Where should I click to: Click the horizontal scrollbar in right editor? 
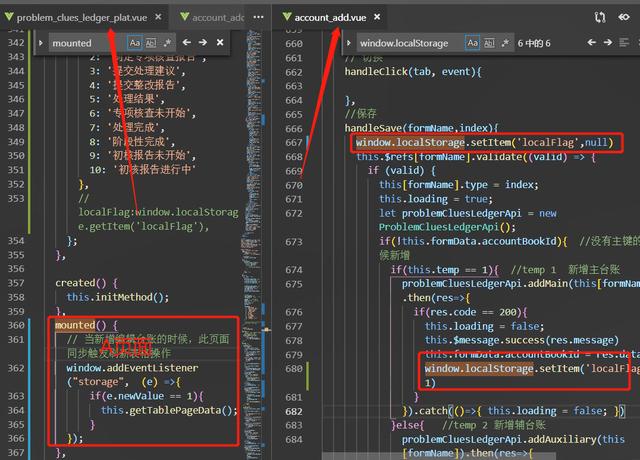(439, 455)
